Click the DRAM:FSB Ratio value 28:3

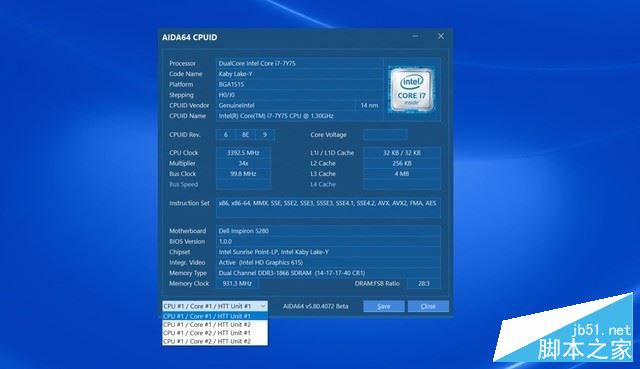click(424, 284)
